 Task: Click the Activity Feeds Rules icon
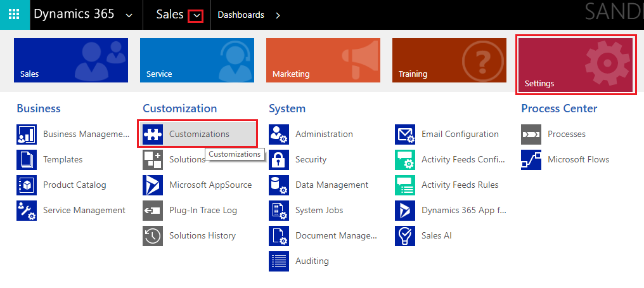click(405, 185)
